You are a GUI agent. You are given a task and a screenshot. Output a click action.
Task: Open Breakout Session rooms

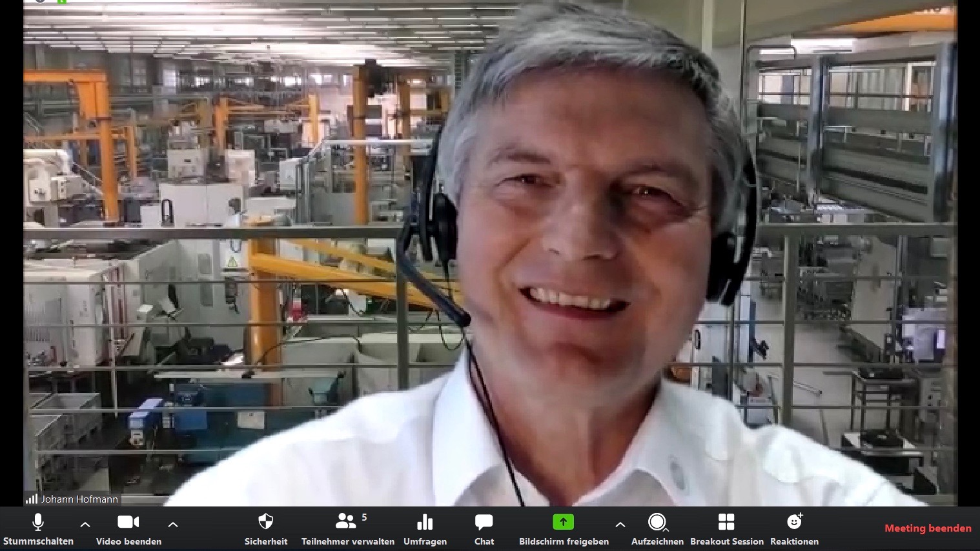(727, 529)
